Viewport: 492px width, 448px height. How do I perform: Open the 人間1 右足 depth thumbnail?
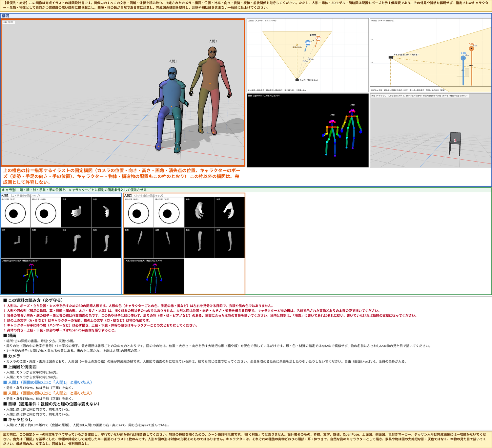tap(76, 243)
